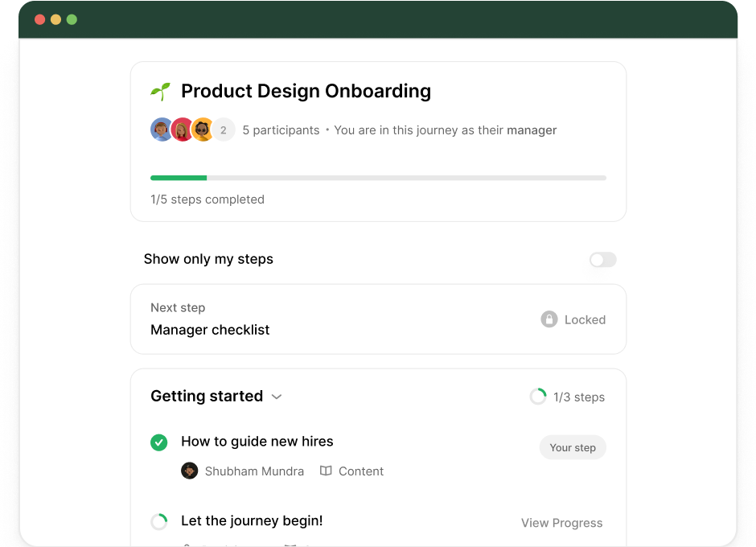
Task: Click the progress ring beside Let the journey begin
Action: click(x=159, y=521)
